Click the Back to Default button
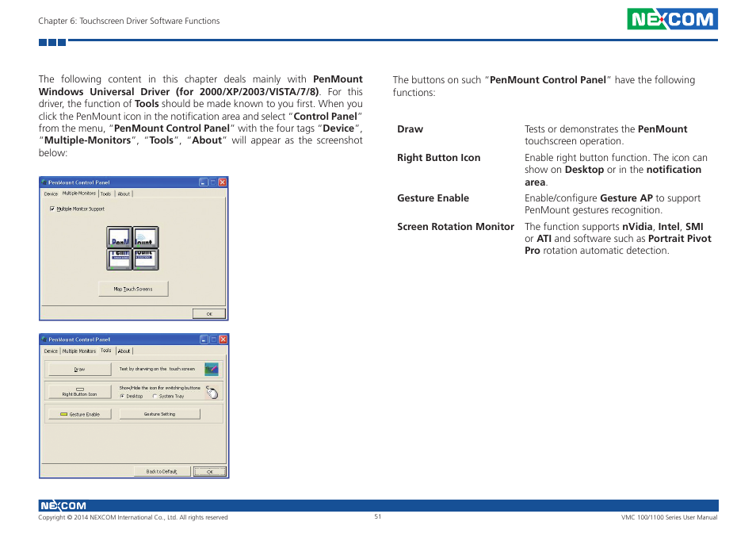This screenshot has height=533, width=756. (162, 472)
